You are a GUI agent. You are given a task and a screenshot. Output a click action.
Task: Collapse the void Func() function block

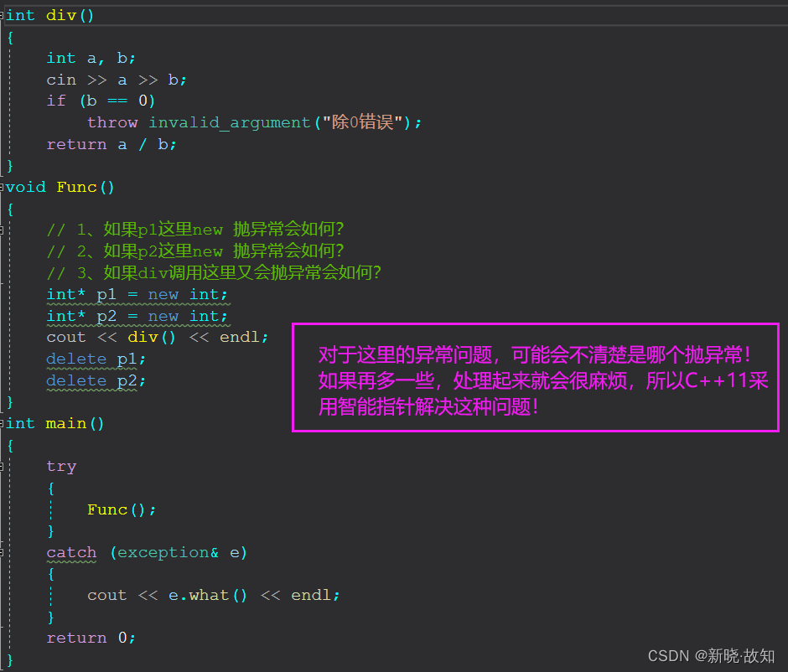[x=2, y=188]
